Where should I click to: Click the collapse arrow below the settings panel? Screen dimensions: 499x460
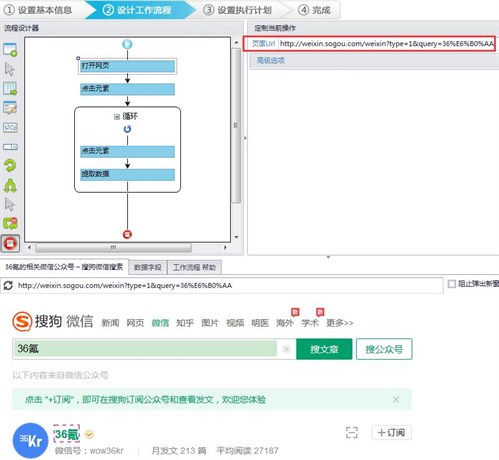pos(328,257)
